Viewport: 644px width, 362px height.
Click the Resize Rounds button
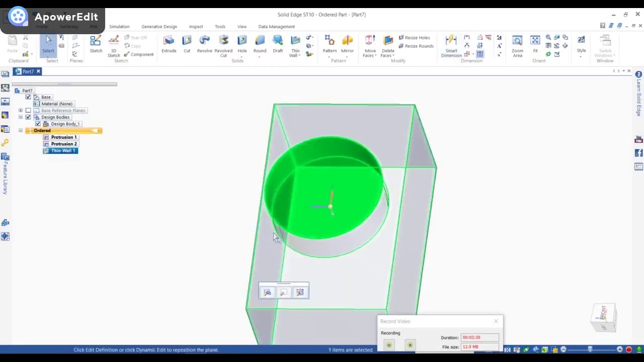coord(416,46)
